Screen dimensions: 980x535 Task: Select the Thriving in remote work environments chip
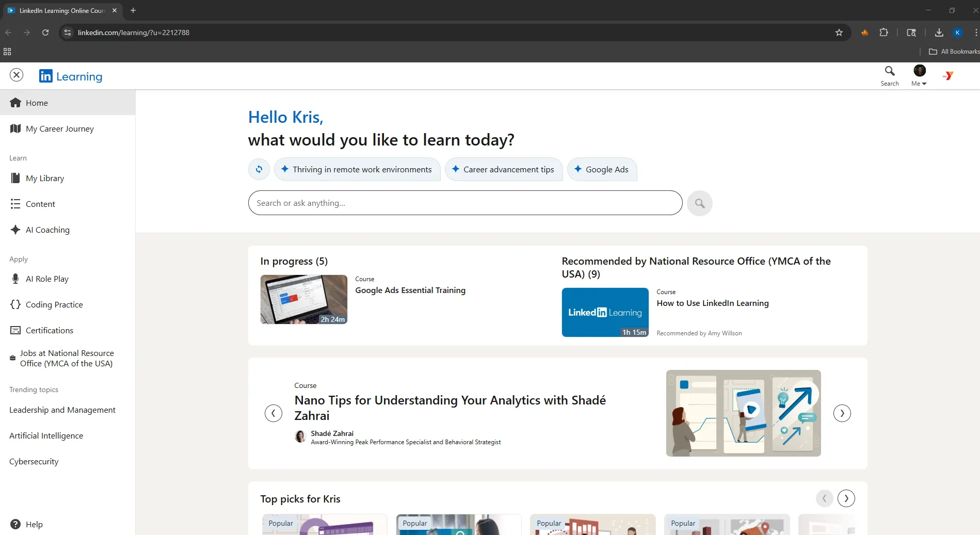coord(357,169)
